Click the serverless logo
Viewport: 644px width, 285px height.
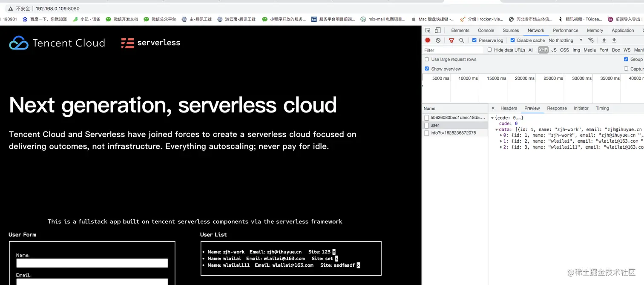[151, 43]
